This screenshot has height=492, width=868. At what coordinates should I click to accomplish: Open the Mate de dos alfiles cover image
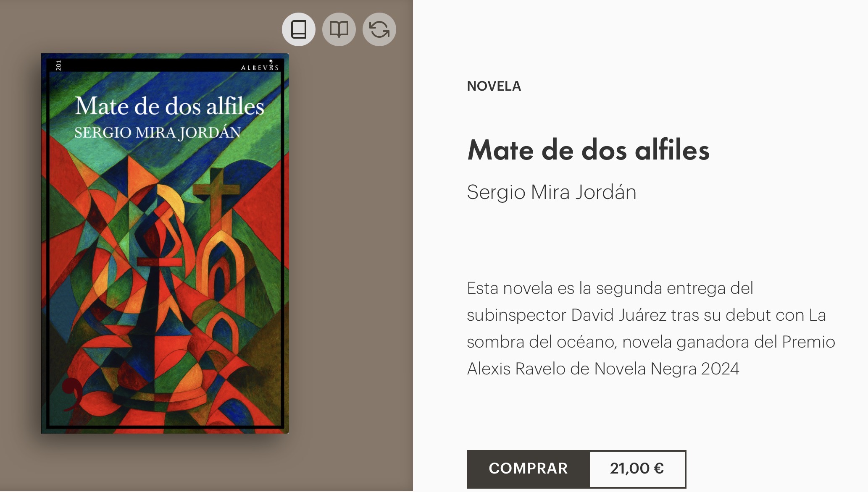tap(165, 243)
